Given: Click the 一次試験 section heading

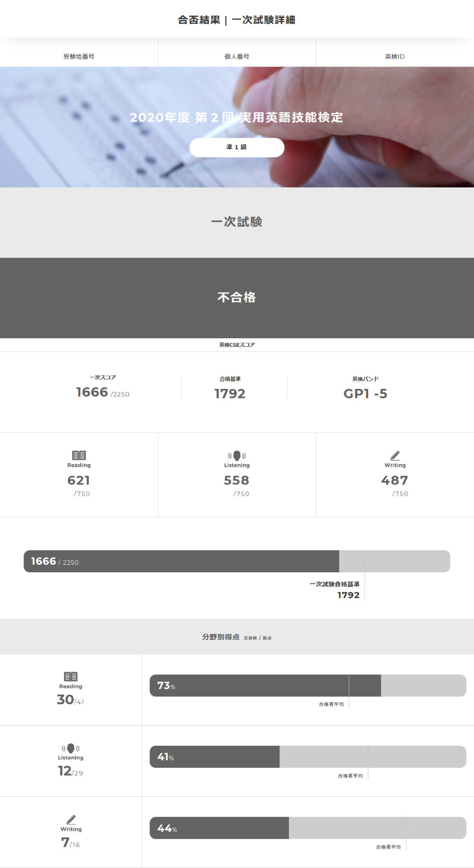Looking at the screenshot, I should click(x=236, y=222).
